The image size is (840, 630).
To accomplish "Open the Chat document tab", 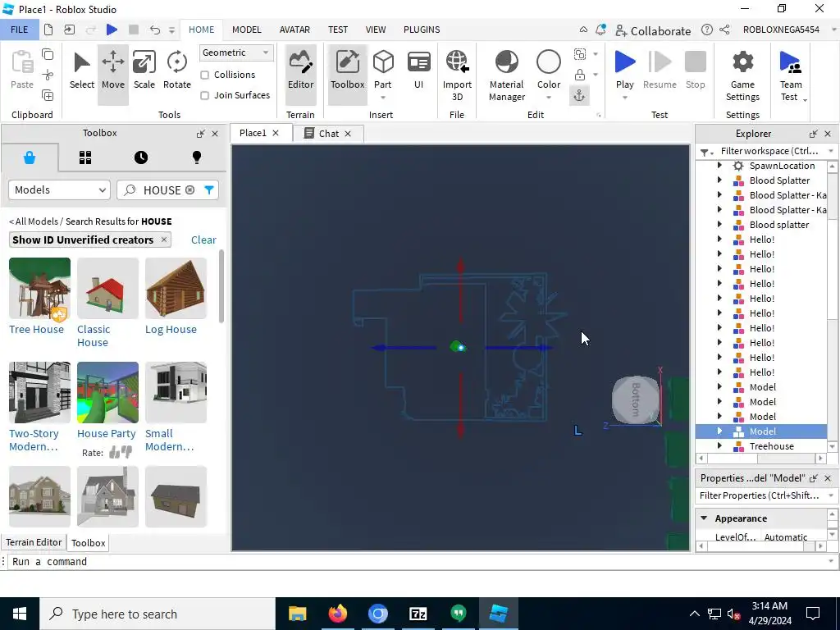I will [x=328, y=134].
